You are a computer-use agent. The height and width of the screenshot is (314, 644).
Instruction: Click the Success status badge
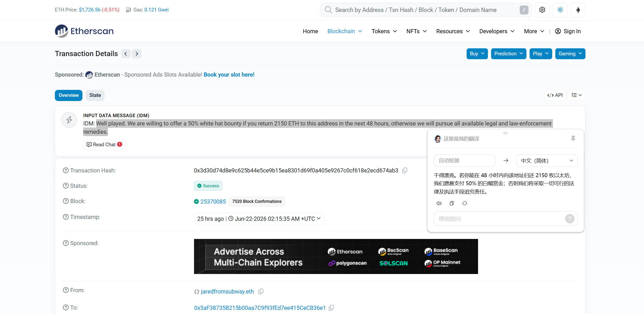click(x=208, y=186)
